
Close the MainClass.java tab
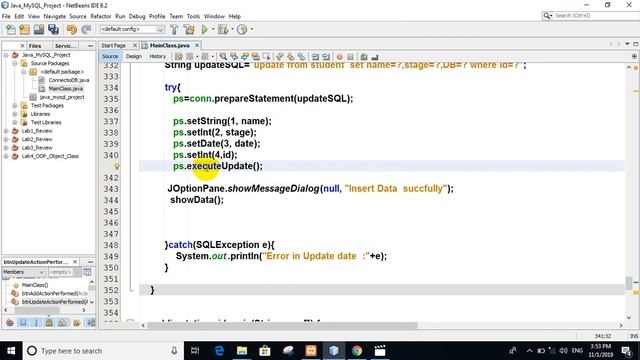(197, 45)
